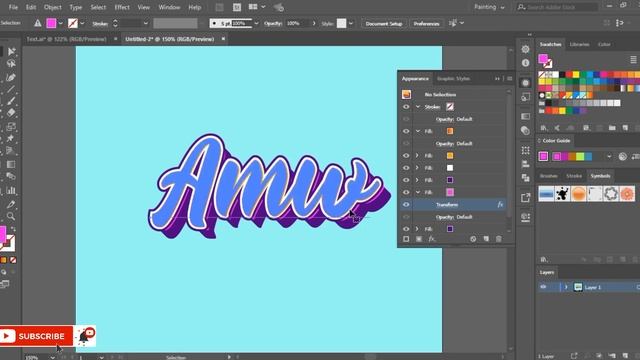640x360 pixels.
Task: Expand the white Fill row
Action: [x=417, y=168]
